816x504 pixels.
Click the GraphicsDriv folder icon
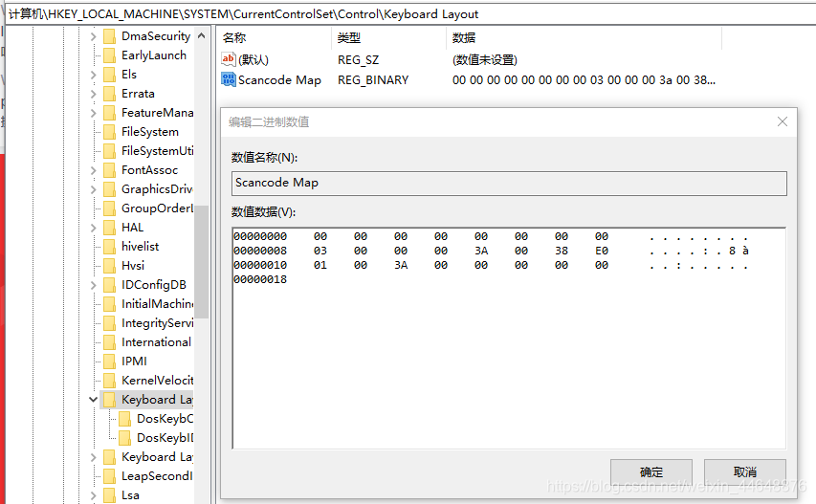click(x=109, y=190)
